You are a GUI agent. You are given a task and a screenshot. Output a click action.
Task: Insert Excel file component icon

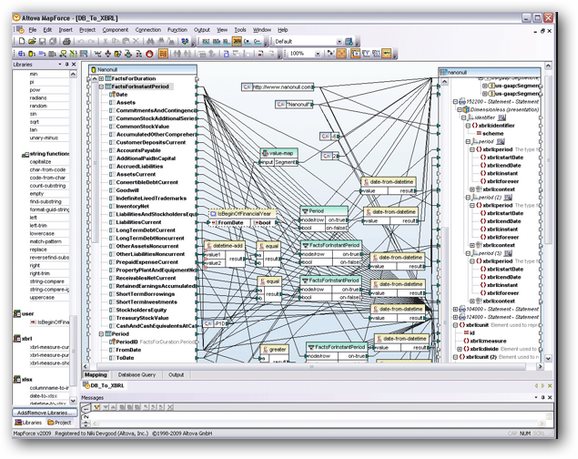pyautogui.click(x=73, y=54)
